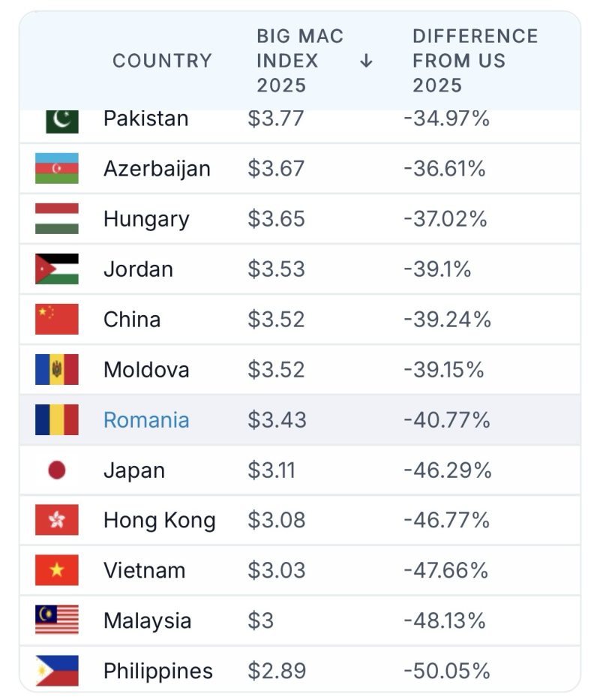Screen dimensions: 600x700
Task: Click the Hong Kong flag icon
Action: point(57,520)
